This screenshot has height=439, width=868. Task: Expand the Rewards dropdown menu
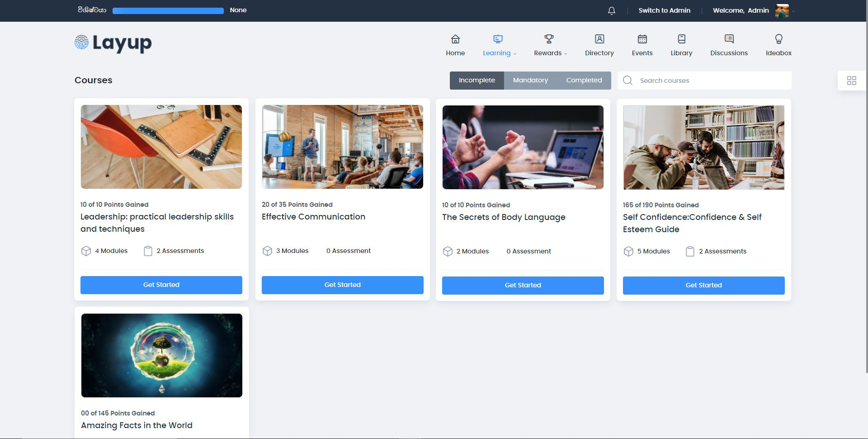[x=550, y=53]
